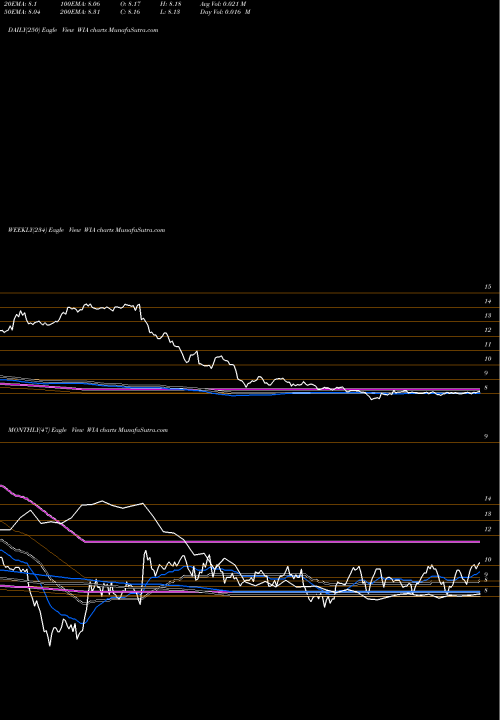Screen dimensions: 500x720
Task: Click monthly chart axis label 14
Action: pyautogui.click(x=488, y=499)
